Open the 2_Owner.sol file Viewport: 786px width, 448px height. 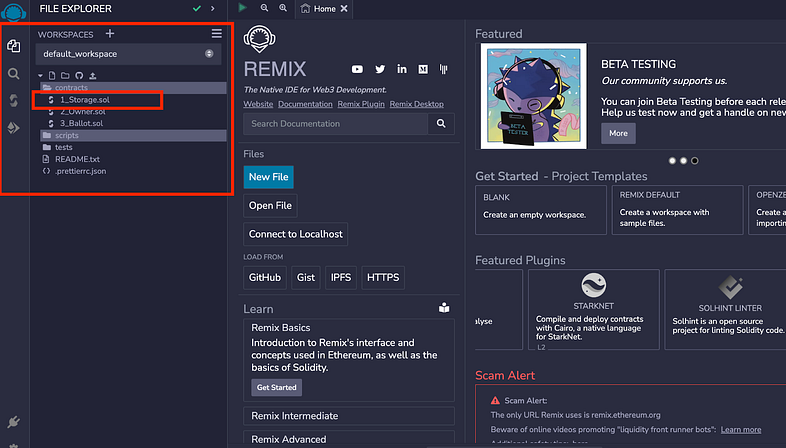click(83, 112)
